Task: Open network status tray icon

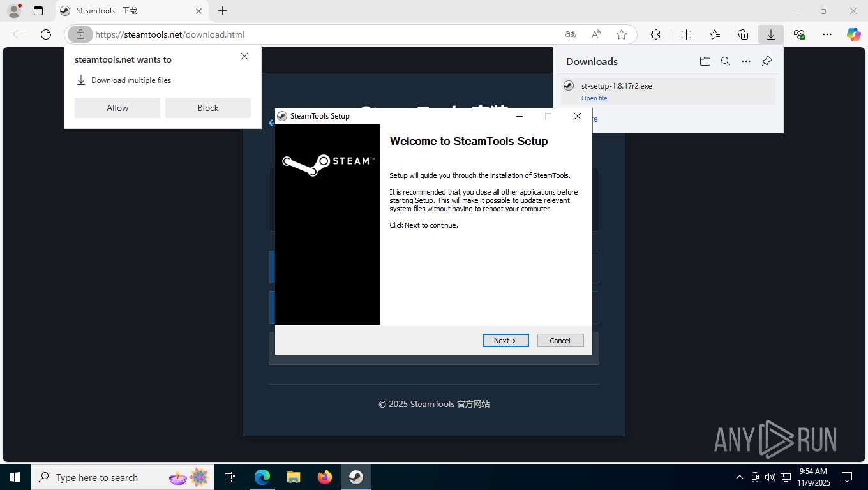Action: (x=786, y=477)
